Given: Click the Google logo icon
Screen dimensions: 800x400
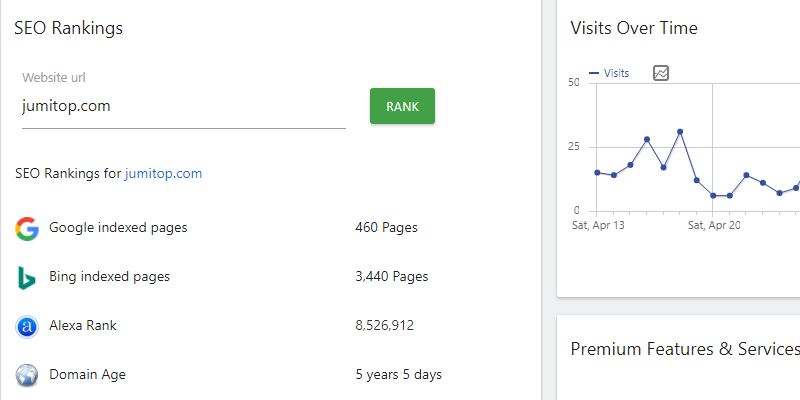Looking at the screenshot, I should (27, 229).
